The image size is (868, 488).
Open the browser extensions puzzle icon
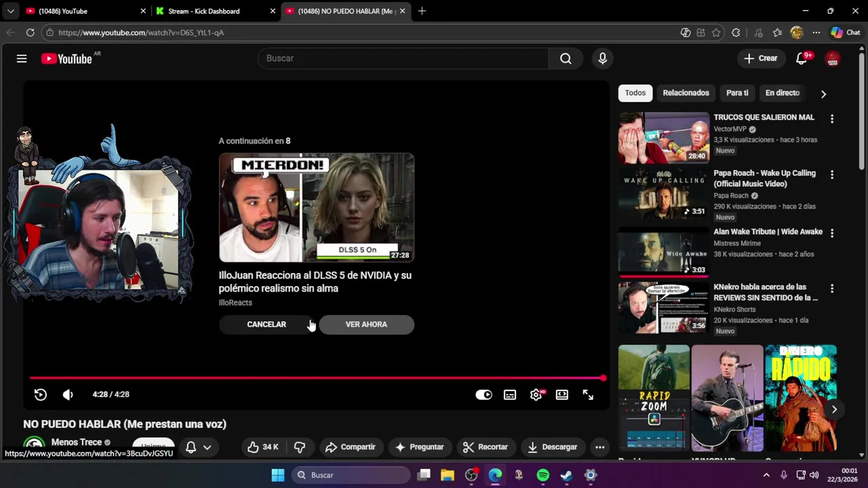coord(736,33)
